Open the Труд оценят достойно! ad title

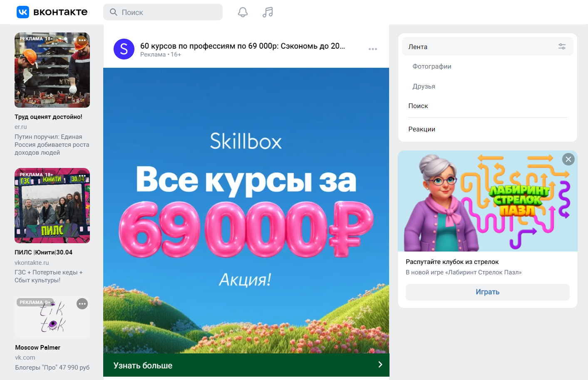click(48, 117)
